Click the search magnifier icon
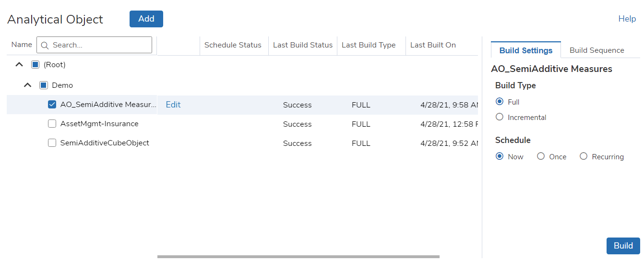 point(45,45)
